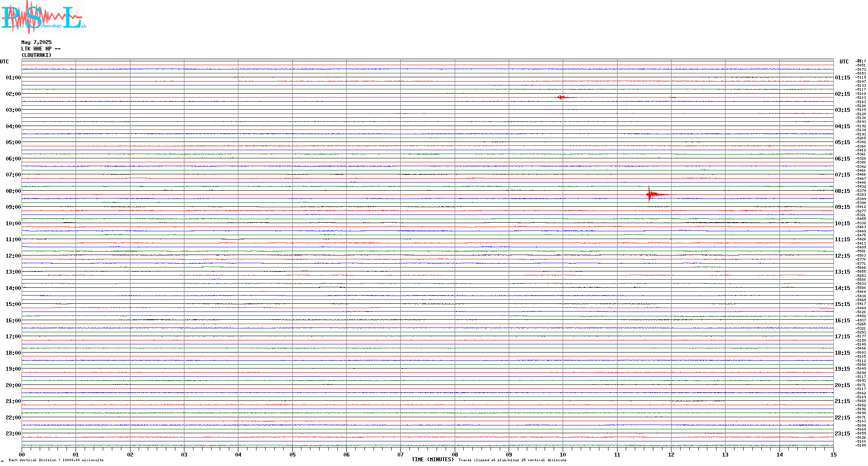Screen dimensions: 868x466
Task: Click the 16:15 time label on right
Action: (842, 321)
